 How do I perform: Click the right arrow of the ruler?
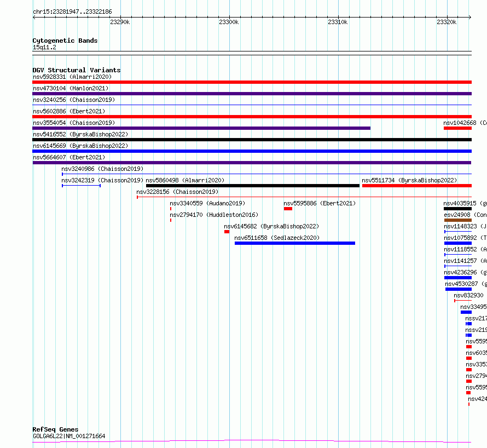(470, 18)
